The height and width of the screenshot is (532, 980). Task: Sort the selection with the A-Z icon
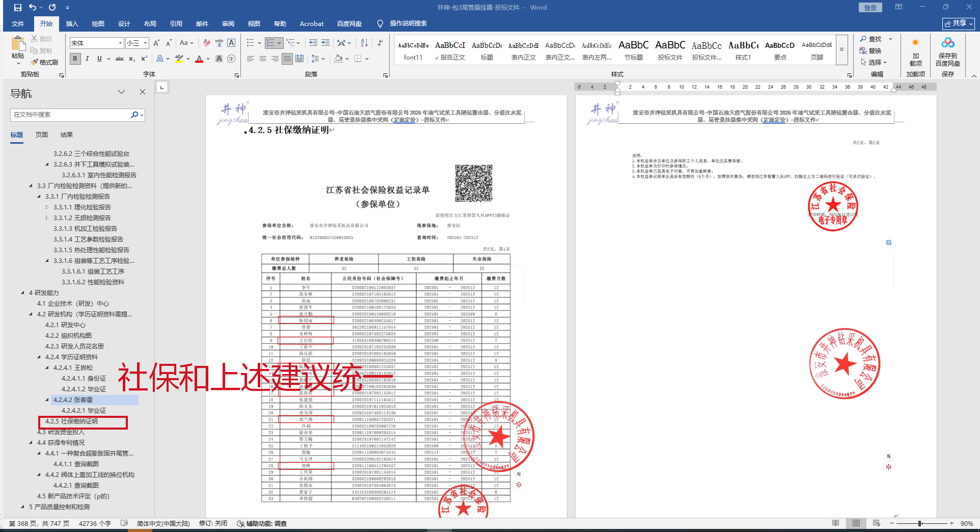point(364,43)
